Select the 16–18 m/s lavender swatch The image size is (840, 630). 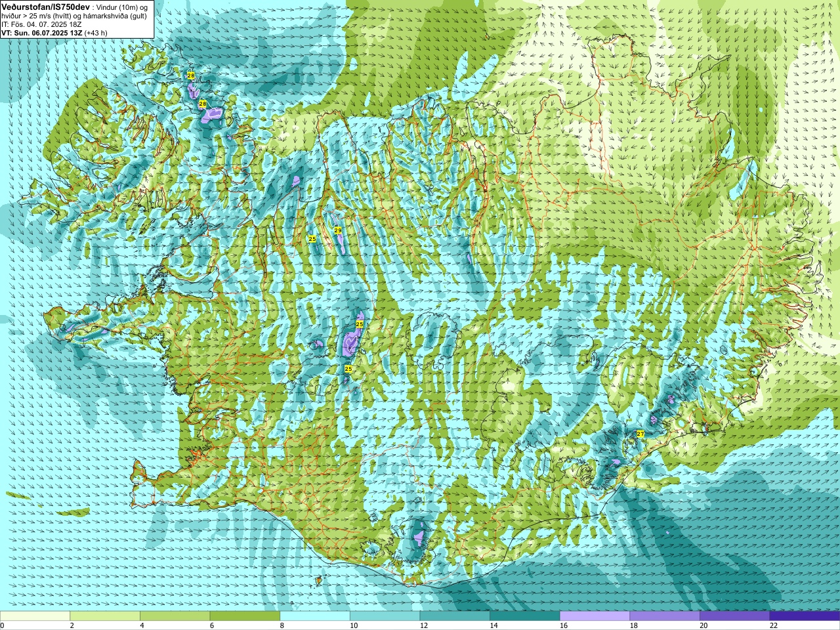point(595,616)
